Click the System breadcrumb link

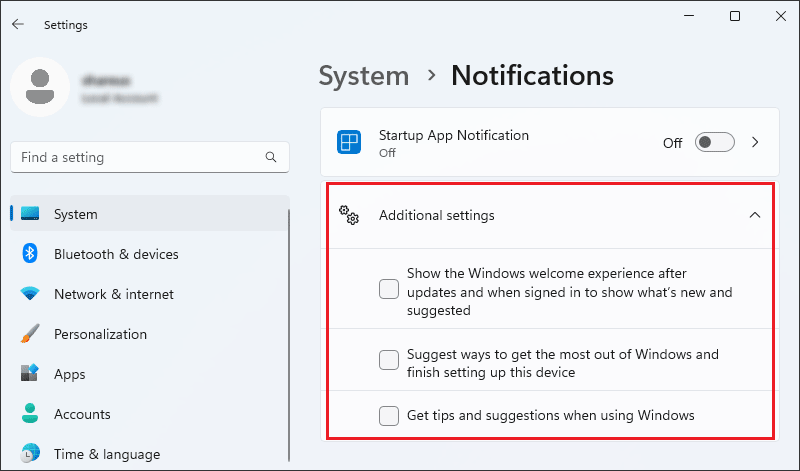(x=364, y=76)
